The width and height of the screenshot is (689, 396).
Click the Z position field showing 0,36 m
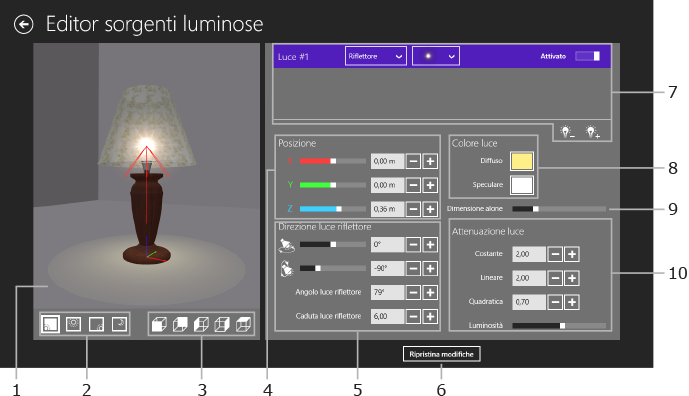387,209
